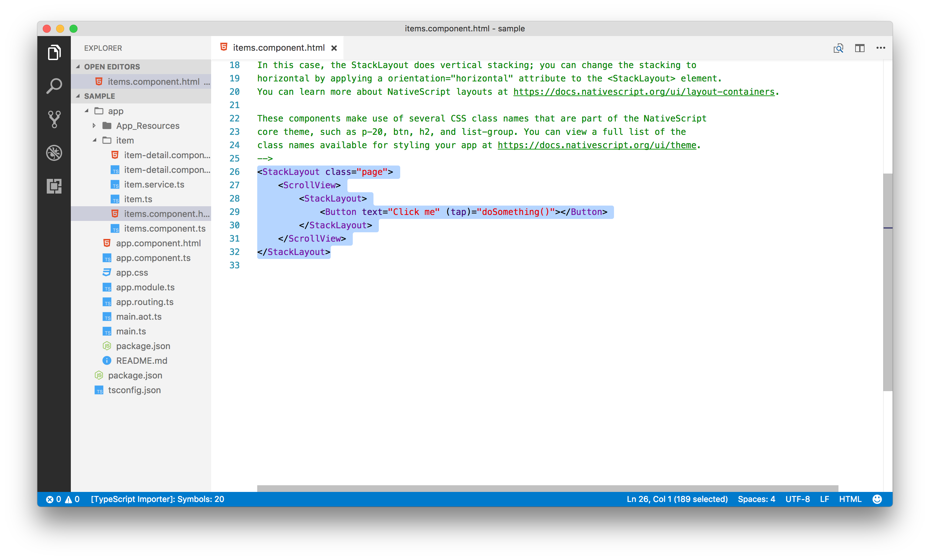930x560 pixels.
Task: Open the More Actions menu with three dots
Action: (x=881, y=48)
